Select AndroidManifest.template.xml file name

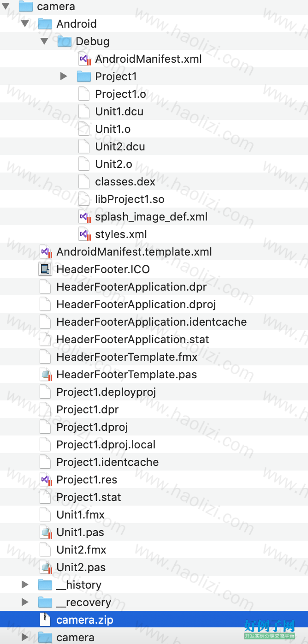(x=134, y=252)
